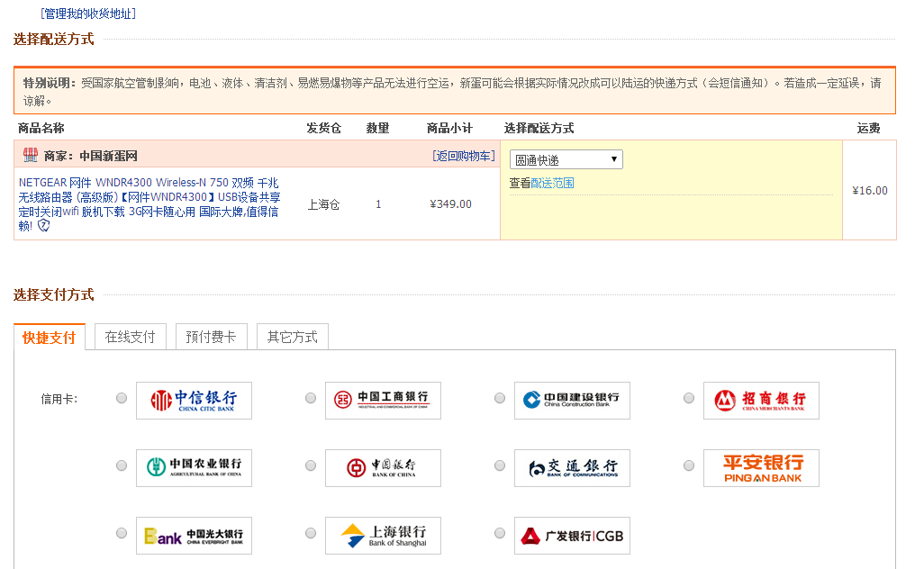Switch to the 其它方式 payment tab
Viewport: 924px width, 569px height.
point(292,337)
